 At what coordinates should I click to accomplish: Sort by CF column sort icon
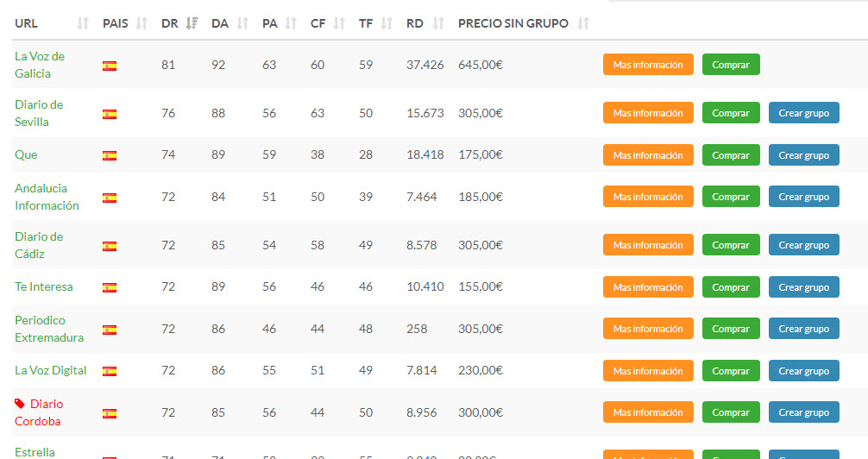339,23
